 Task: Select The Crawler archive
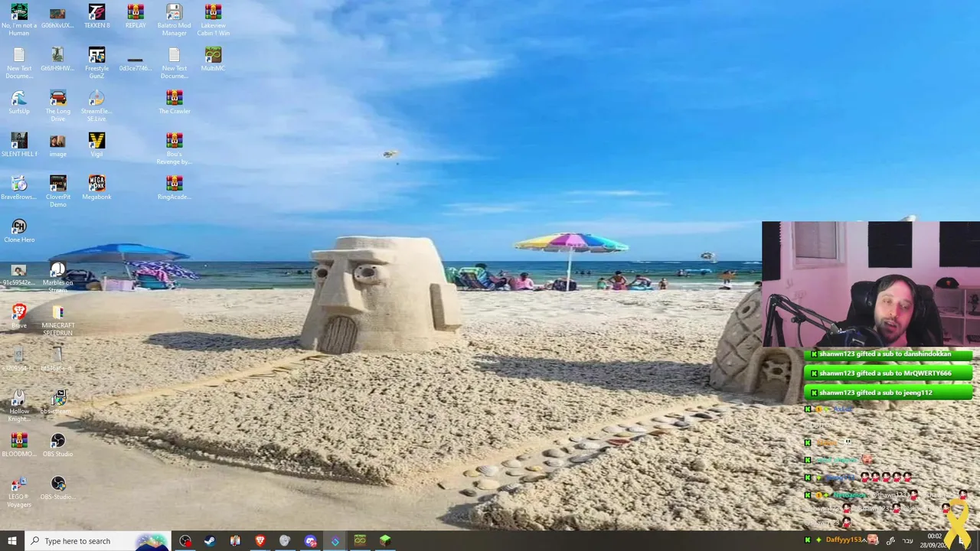coord(174,102)
